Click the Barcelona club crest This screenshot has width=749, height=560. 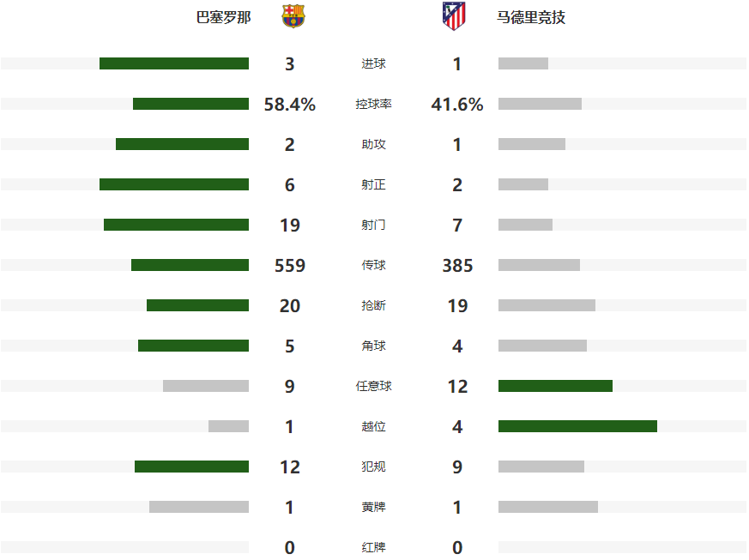(293, 16)
